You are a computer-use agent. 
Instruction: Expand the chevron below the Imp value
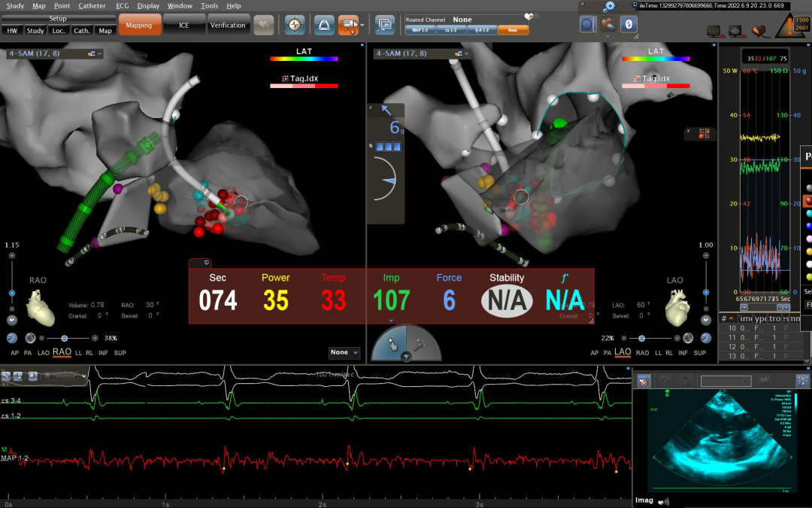coord(391,321)
